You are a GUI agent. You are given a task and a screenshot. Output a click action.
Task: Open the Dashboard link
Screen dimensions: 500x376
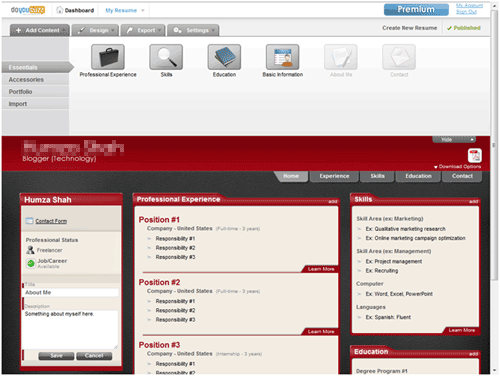(x=79, y=10)
